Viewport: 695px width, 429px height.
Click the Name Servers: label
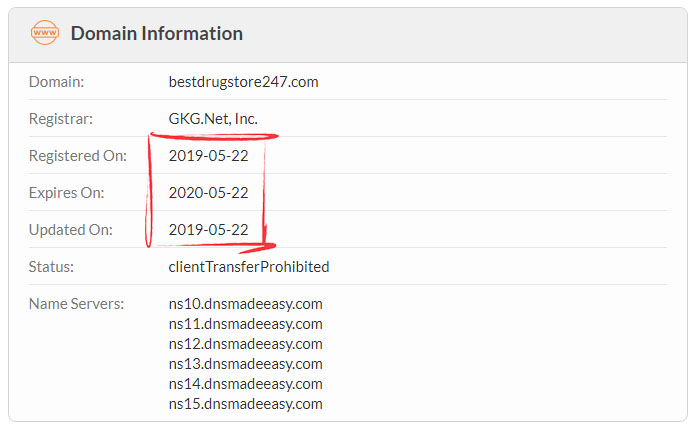tap(76, 304)
